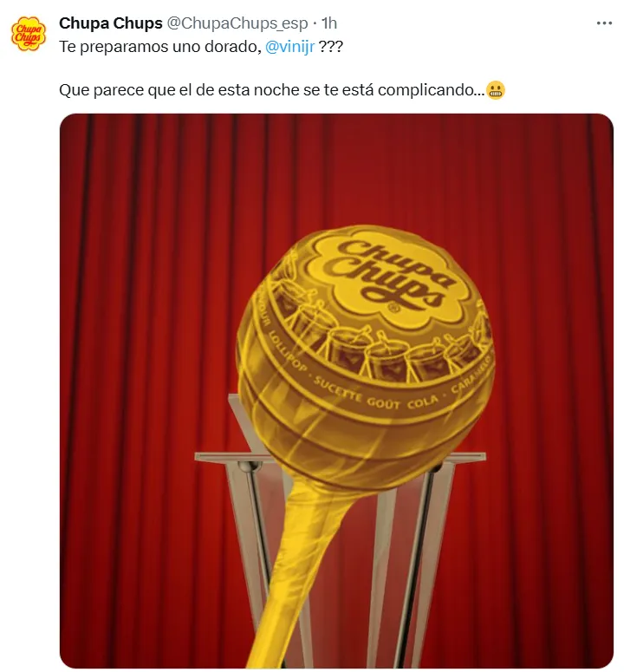Open the Chupa Chups profile avatar
Screen dimensions: 630x672
pos(29,34)
